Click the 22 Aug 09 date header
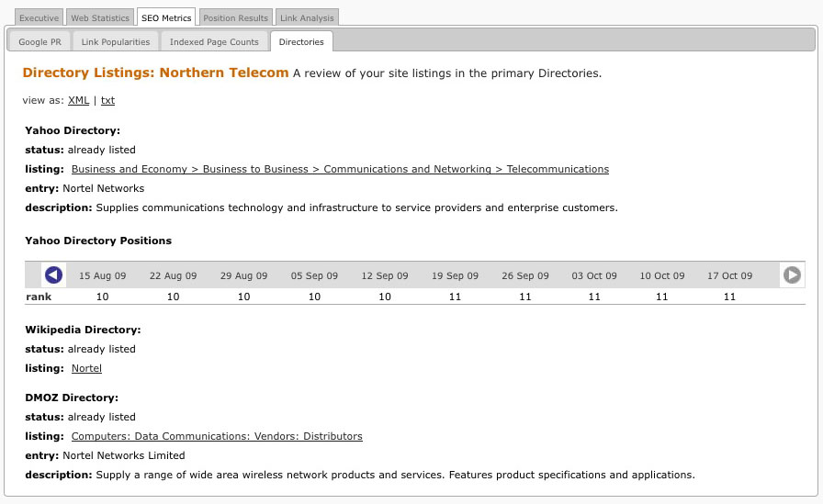Viewport: 823px width, 504px height. (x=174, y=275)
